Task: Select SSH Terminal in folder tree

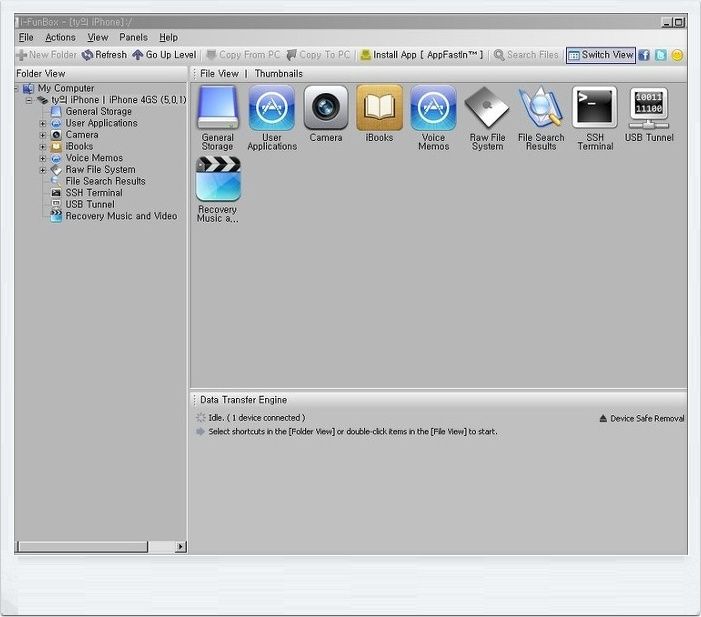Action: pyautogui.click(x=94, y=193)
